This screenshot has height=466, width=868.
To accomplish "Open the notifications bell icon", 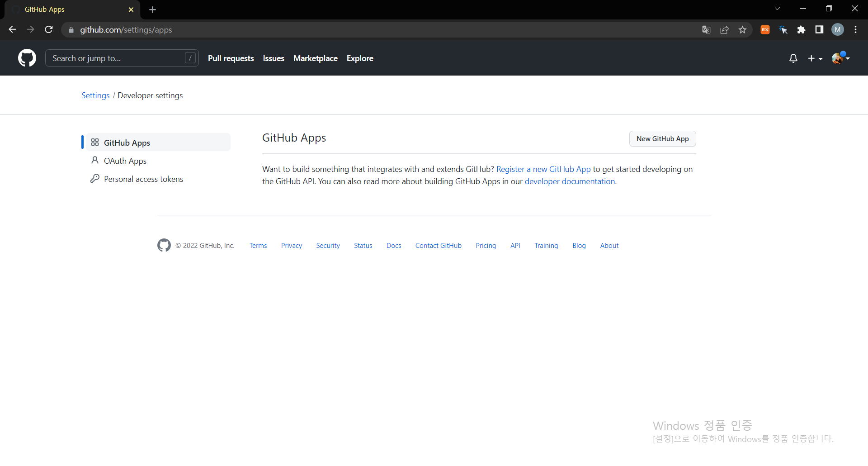I will click(x=793, y=58).
